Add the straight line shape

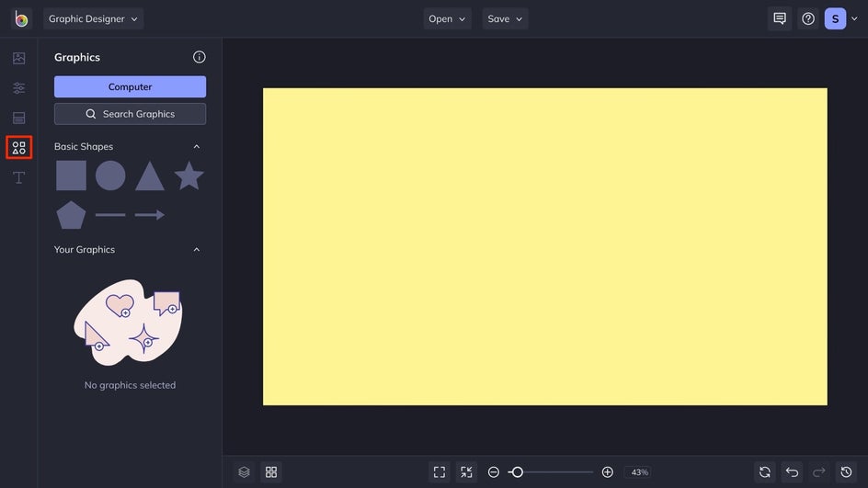(x=110, y=215)
